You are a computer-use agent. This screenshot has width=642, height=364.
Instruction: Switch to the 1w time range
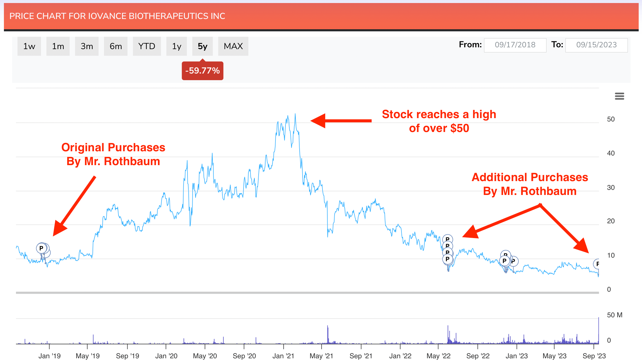point(29,46)
